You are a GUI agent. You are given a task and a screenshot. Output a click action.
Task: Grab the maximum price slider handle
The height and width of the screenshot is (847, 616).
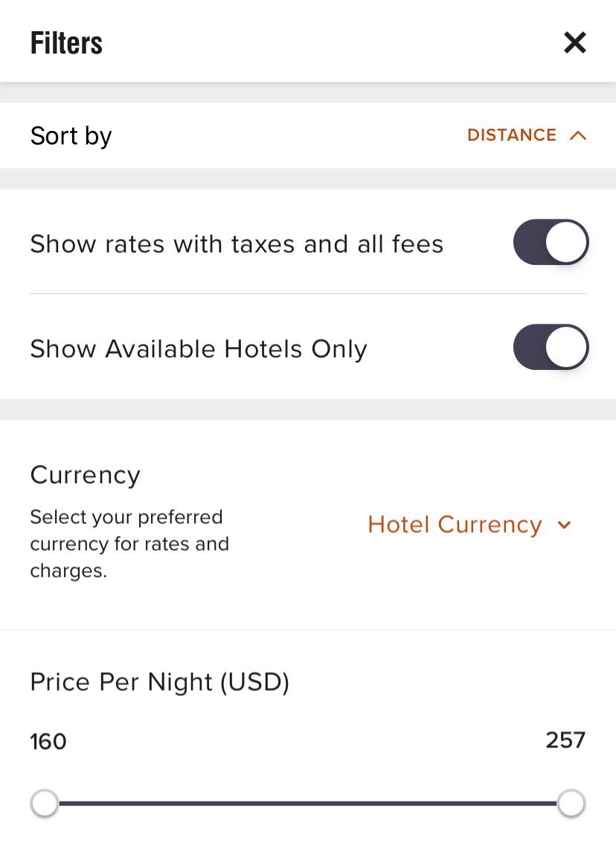pos(571,804)
